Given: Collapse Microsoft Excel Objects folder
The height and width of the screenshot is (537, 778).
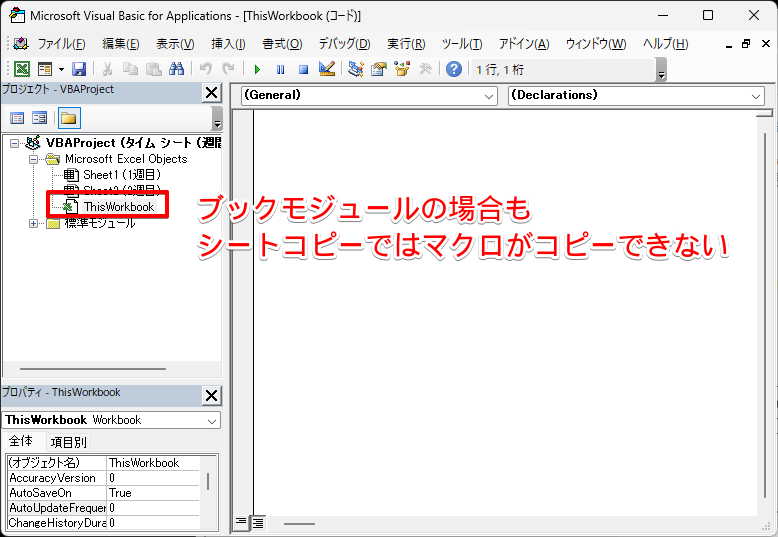Looking at the screenshot, I should (x=33, y=159).
